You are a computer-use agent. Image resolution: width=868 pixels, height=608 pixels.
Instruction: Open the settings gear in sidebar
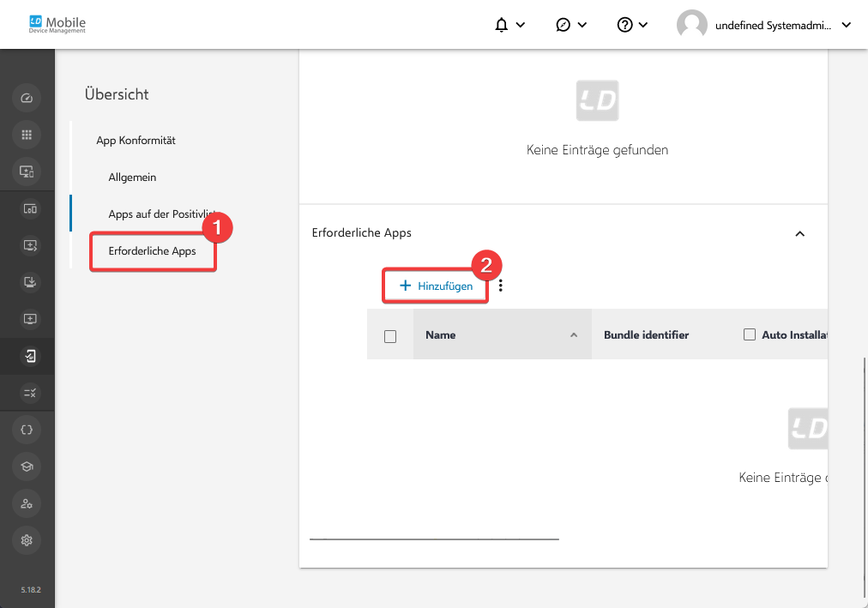27,540
